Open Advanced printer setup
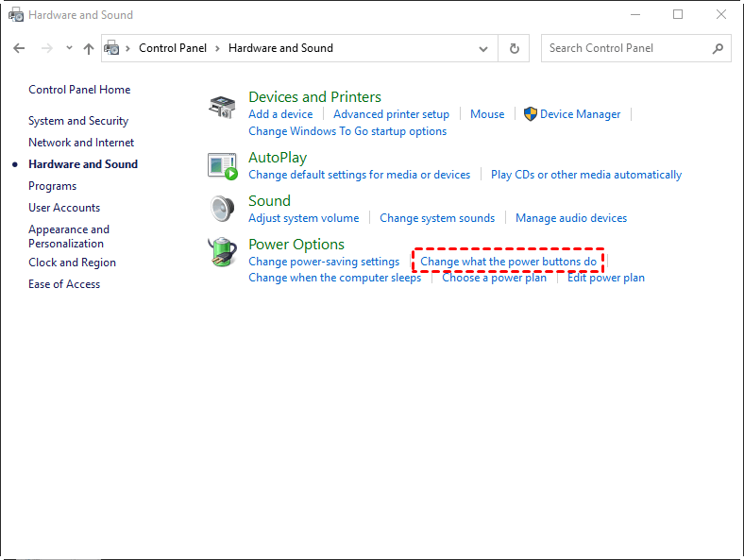744x560 pixels. (391, 114)
